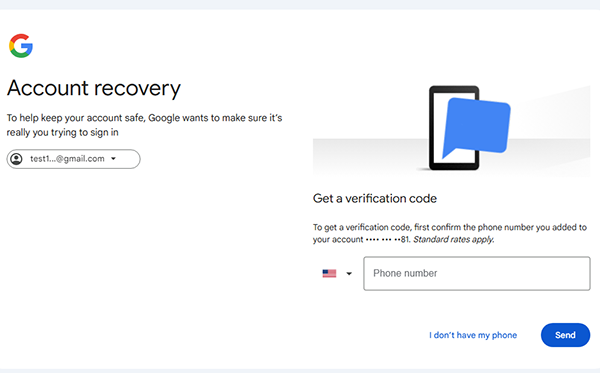
Task: Click the "Standard rates apply." text
Action: pos(454,239)
